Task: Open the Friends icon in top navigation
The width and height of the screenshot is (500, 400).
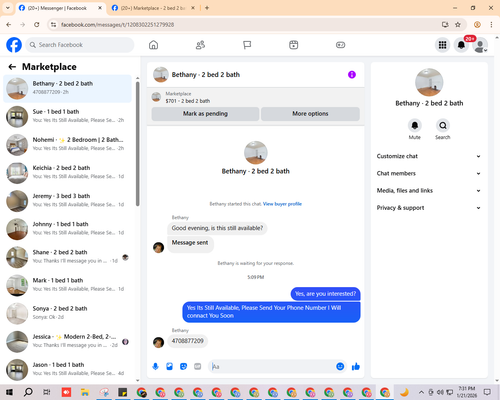Action: click(x=200, y=45)
